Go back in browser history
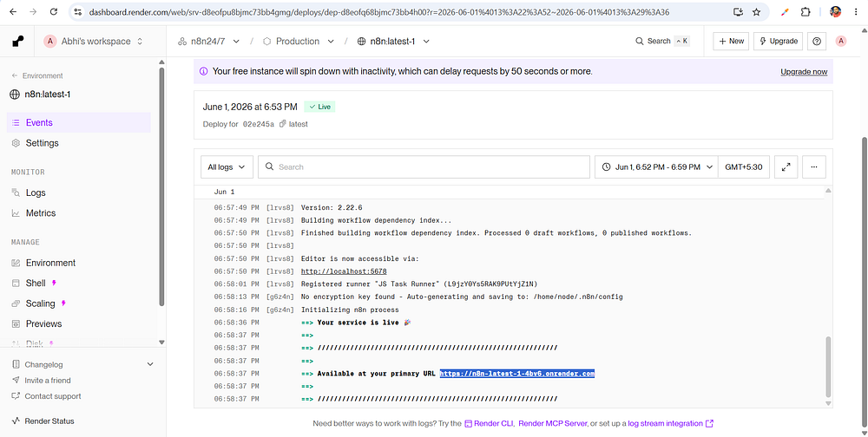Viewport: 868px width, 437px height. click(x=13, y=11)
